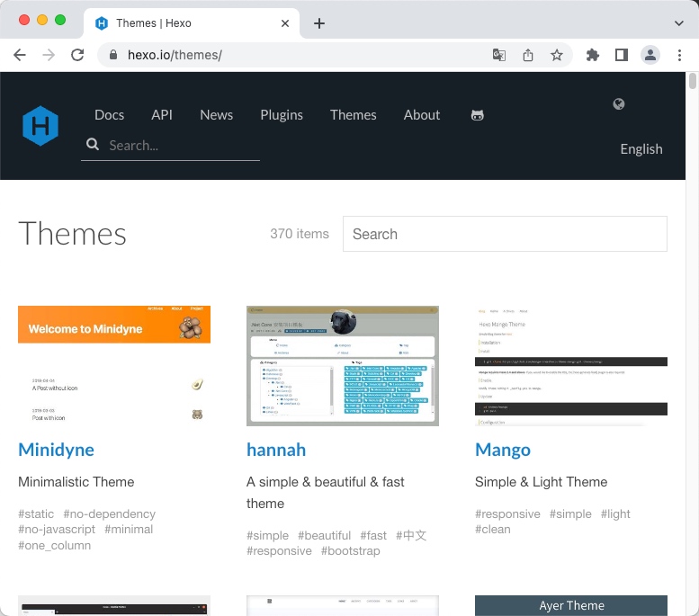
Task: Bookmark page with the star icon
Action: pos(557,55)
